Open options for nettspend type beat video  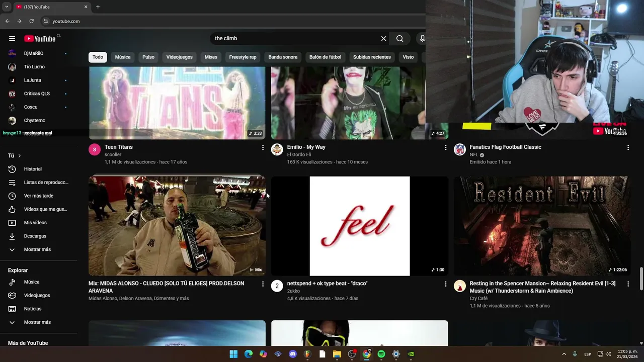[x=445, y=284]
